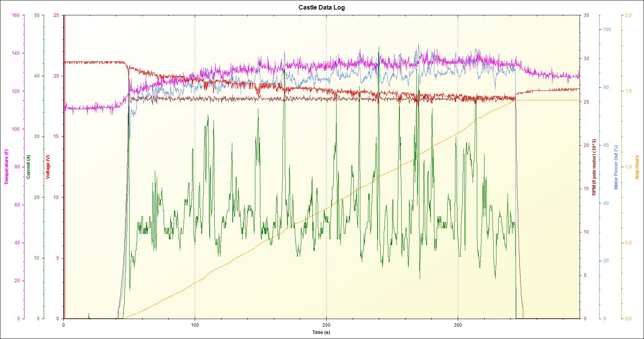Click the 30 tick on RPM axis
The image size is (644, 339).
tap(586, 59)
